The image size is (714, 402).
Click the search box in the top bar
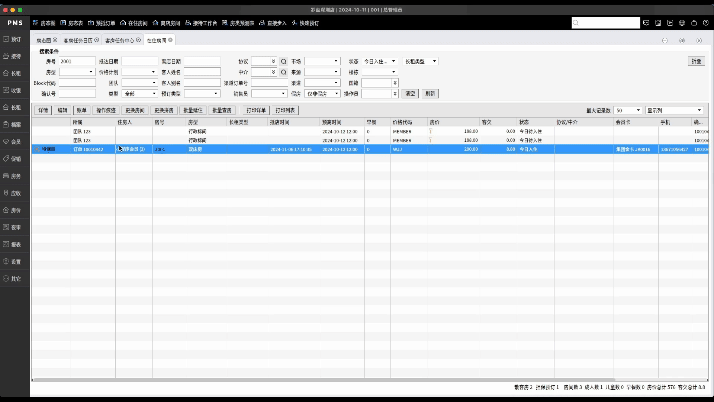point(606,23)
